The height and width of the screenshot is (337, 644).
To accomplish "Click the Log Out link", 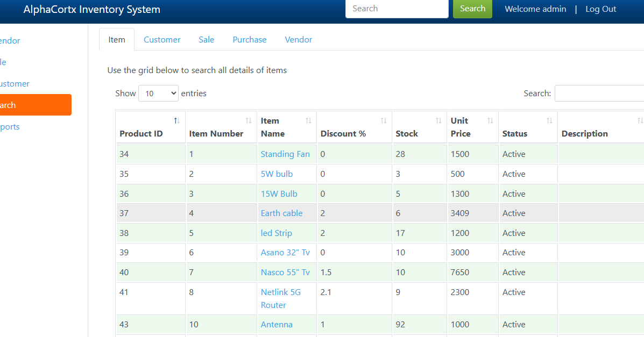I will (600, 9).
